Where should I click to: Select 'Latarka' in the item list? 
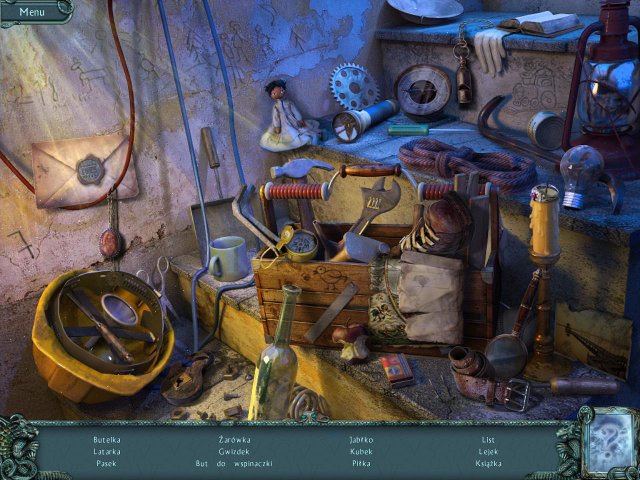tap(107, 452)
